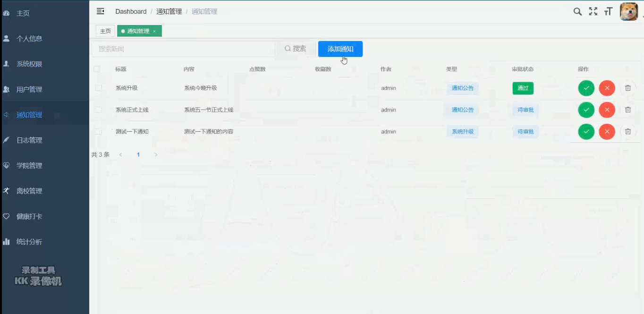Image resolution: width=644 pixels, height=314 pixels.
Task: Check the select-all checkbox in table header
Action: pyautogui.click(x=97, y=68)
